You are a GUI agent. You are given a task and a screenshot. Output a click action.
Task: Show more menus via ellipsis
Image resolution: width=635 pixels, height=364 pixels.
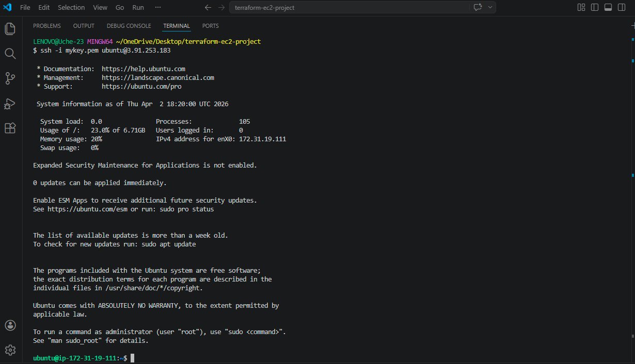pyautogui.click(x=158, y=7)
